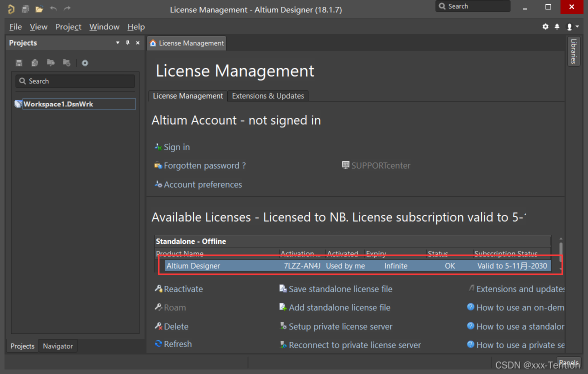
Task: Expand the user account dropdown
Action: point(572,27)
